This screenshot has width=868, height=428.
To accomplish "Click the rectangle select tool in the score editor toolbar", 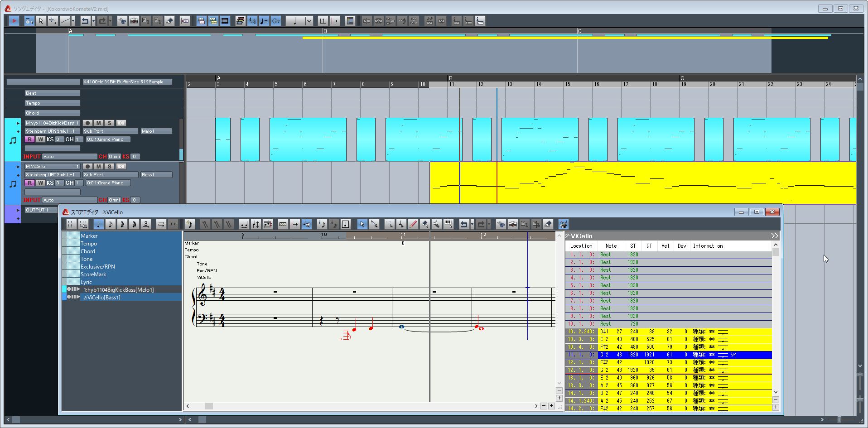I will 389,224.
